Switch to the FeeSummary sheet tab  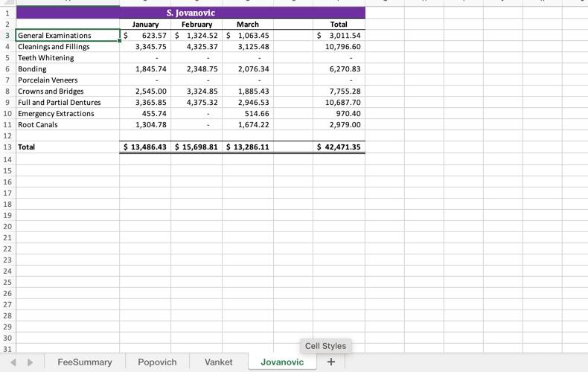pyautogui.click(x=85, y=362)
